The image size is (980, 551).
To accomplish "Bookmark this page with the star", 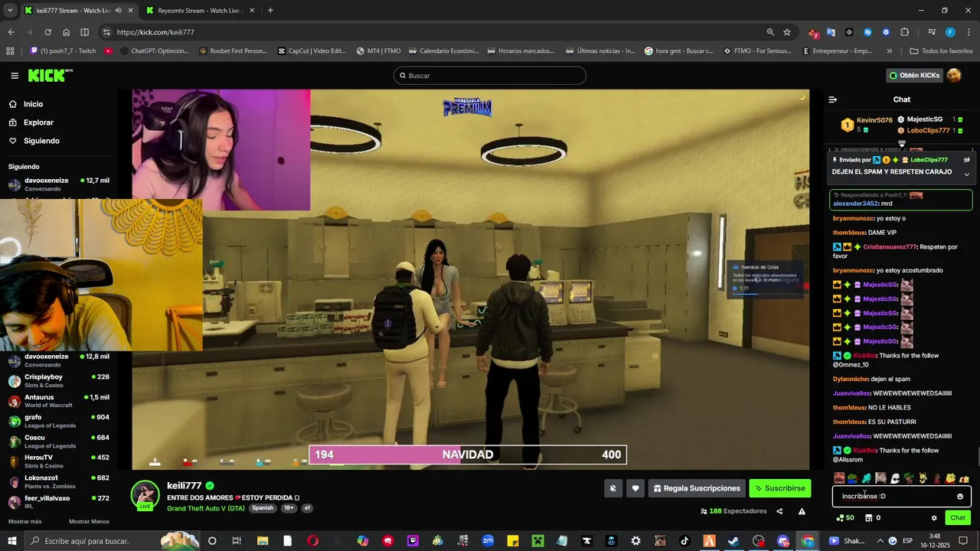I will pos(787,32).
